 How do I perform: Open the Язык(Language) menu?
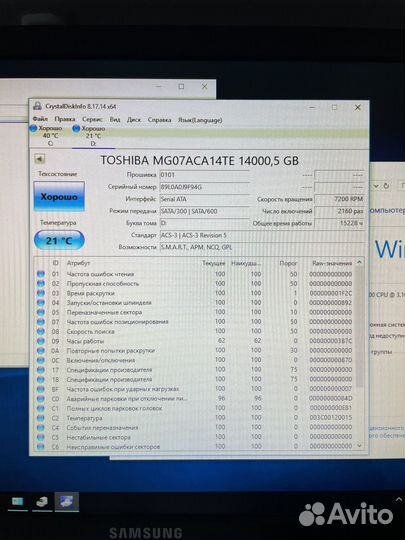tap(200, 120)
